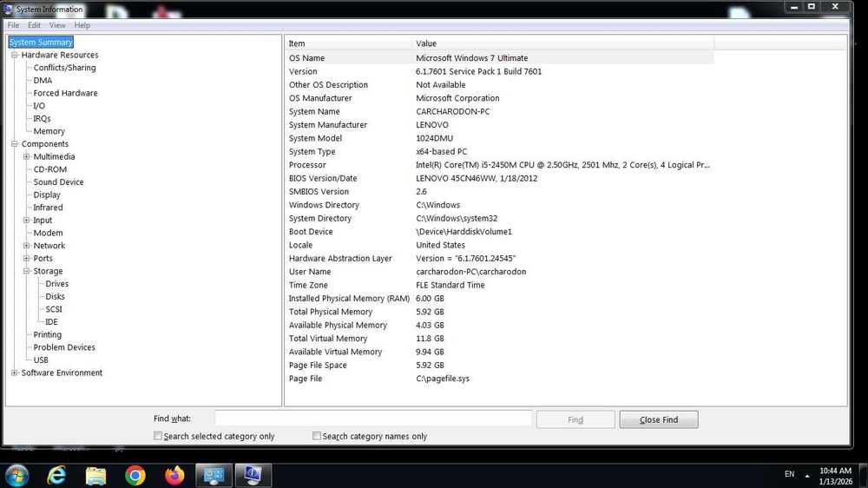Select Disks under Storage
The image size is (868, 488).
pyautogui.click(x=56, y=297)
